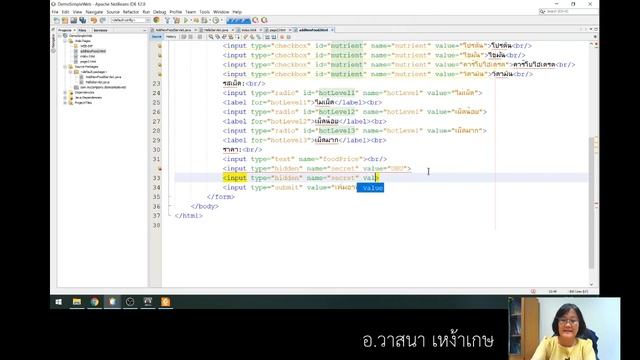Click the Search box in top right
This screenshot has height=360, width=640.
coord(568,11)
